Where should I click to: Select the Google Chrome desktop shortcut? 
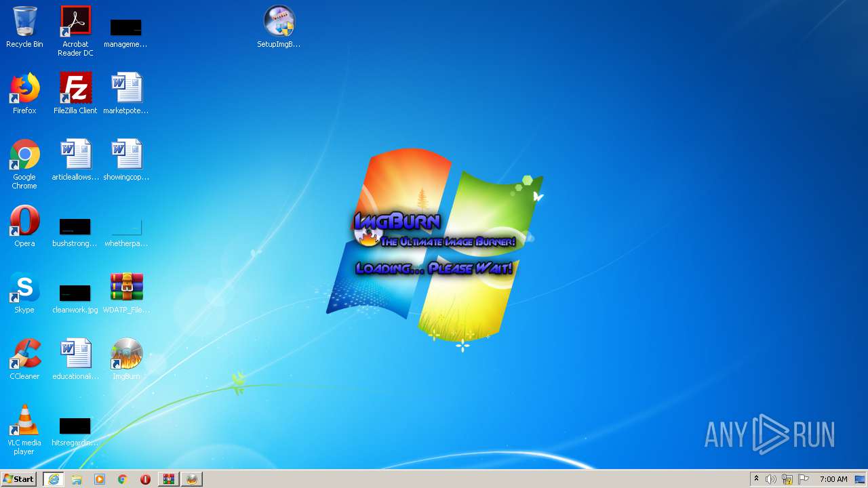[x=24, y=164]
